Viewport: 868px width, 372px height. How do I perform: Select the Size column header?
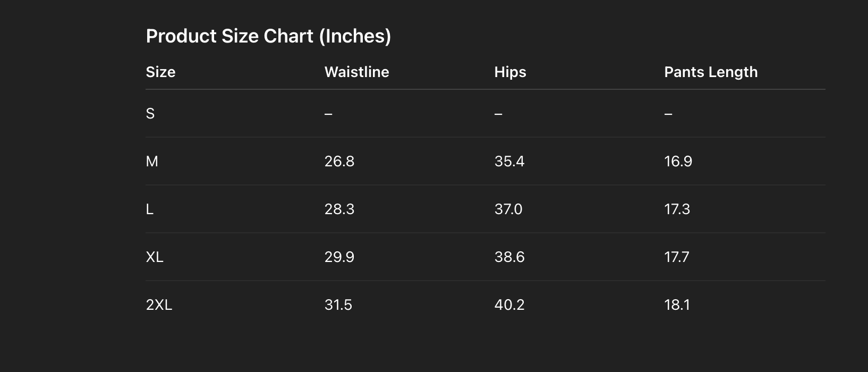[x=160, y=72]
